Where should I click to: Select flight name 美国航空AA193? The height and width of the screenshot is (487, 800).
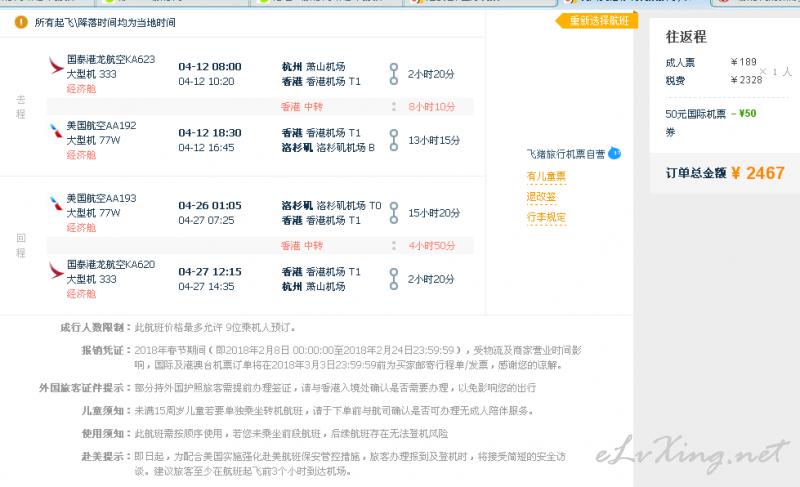click(x=102, y=198)
